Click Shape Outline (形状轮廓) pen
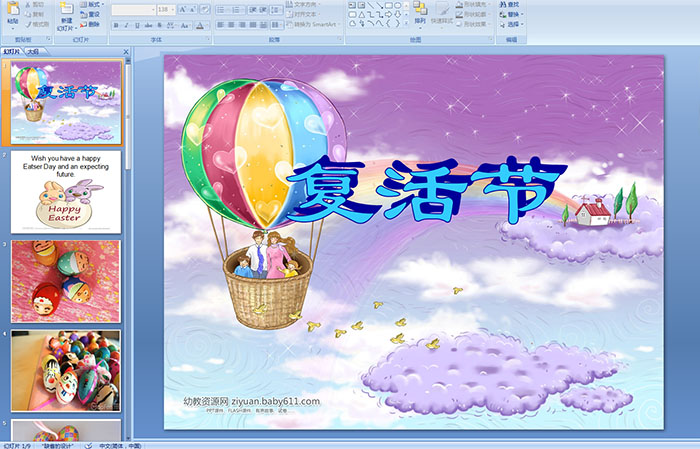 459,14
